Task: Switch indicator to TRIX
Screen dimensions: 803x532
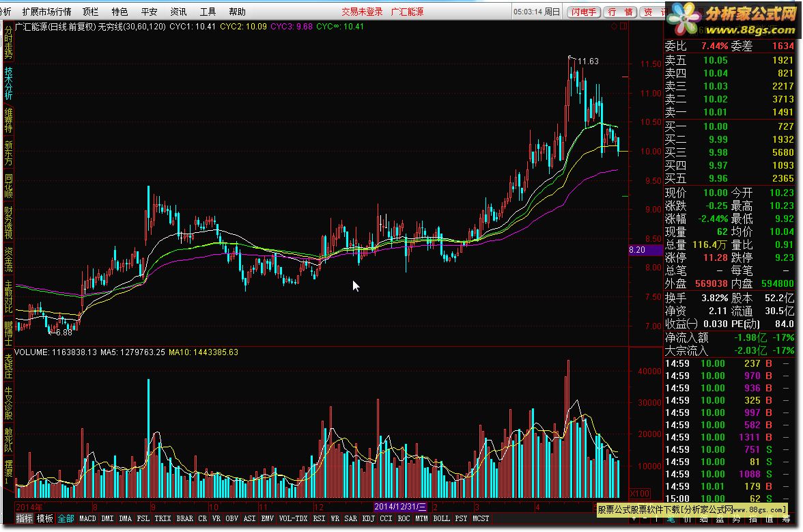Action: coord(163,518)
